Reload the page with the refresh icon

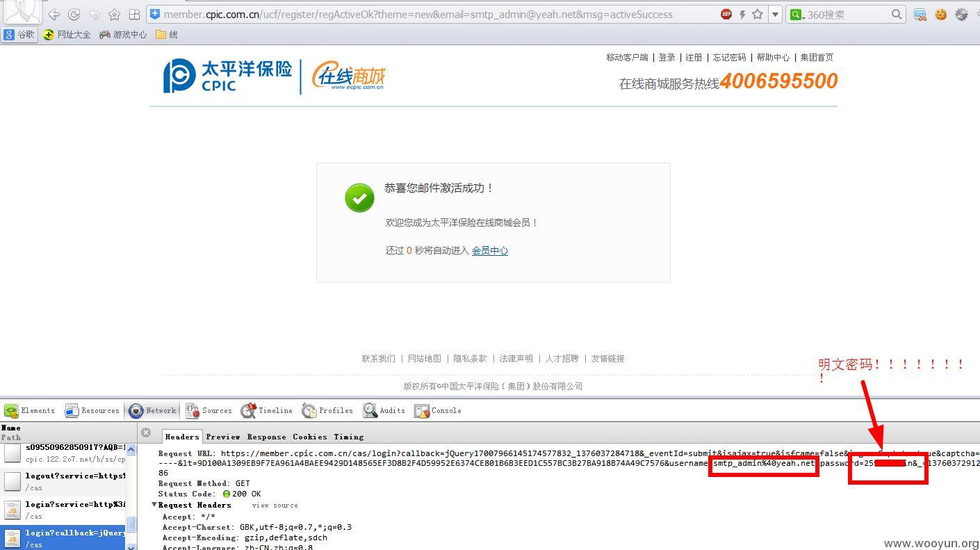(x=74, y=14)
